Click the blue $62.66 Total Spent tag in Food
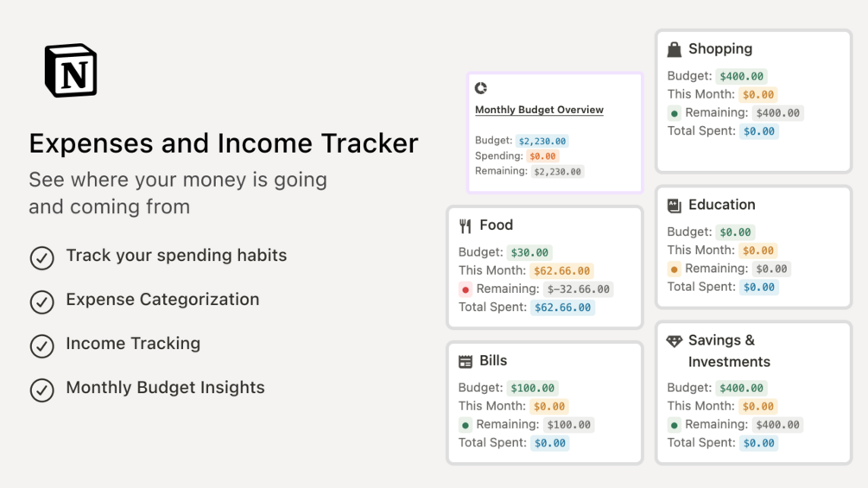 [x=562, y=307]
